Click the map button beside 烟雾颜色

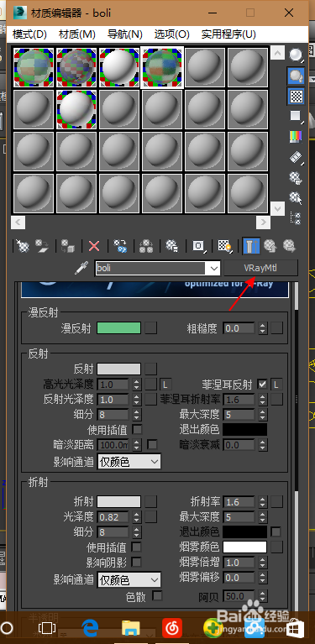pos(277,547)
